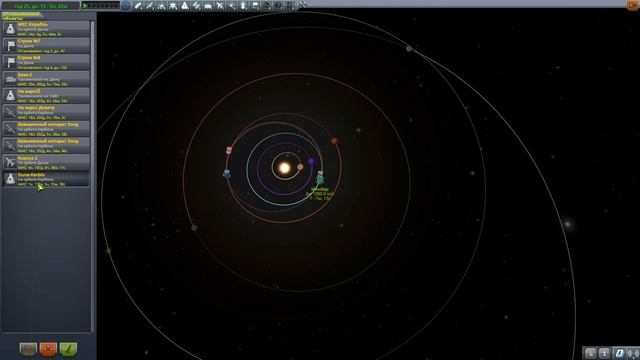Image resolution: width=640 pixels, height=360 pixels.
Task: Click the deployed science filter icon
Action: coord(290,6)
